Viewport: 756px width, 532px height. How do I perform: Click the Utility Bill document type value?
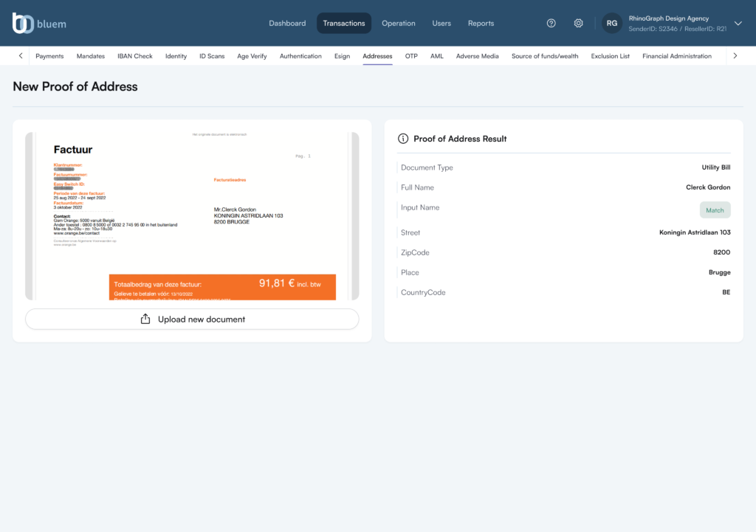point(716,167)
